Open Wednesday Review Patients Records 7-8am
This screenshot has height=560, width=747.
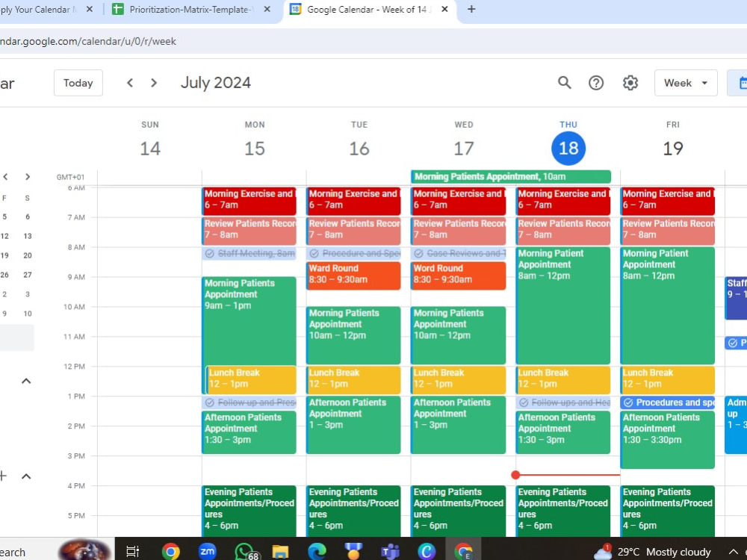[459, 231]
